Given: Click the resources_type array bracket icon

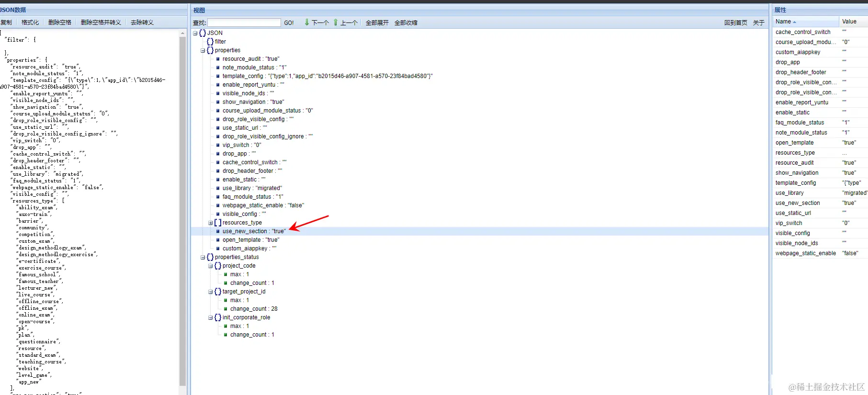Looking at the screenshot, I should (x=218, y=223).
